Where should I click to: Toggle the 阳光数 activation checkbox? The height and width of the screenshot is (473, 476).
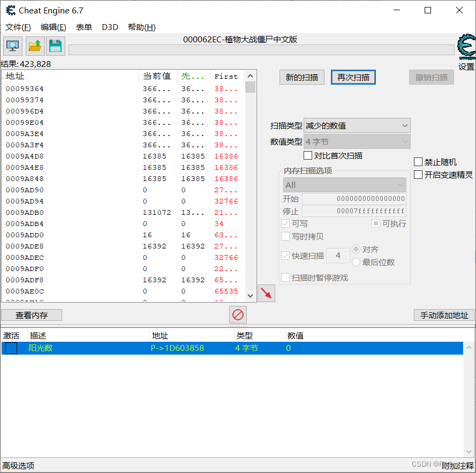(x=11, y=348)
